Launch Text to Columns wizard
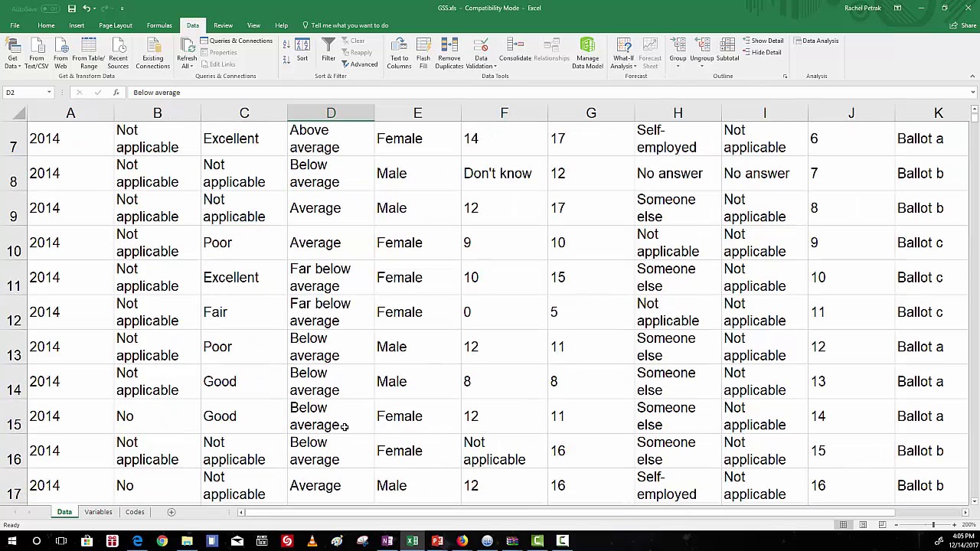The image size is (980, 551). (x=399, y=54)
